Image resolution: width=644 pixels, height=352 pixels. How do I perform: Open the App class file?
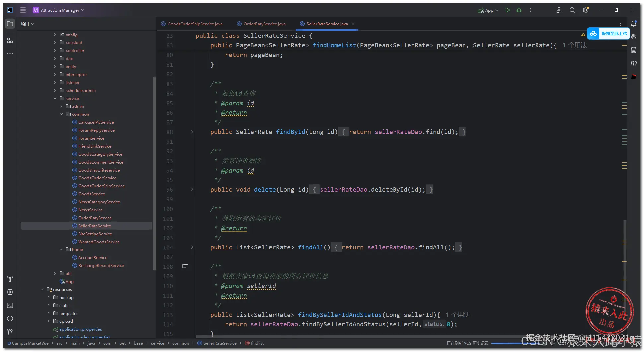click(67, 281)
